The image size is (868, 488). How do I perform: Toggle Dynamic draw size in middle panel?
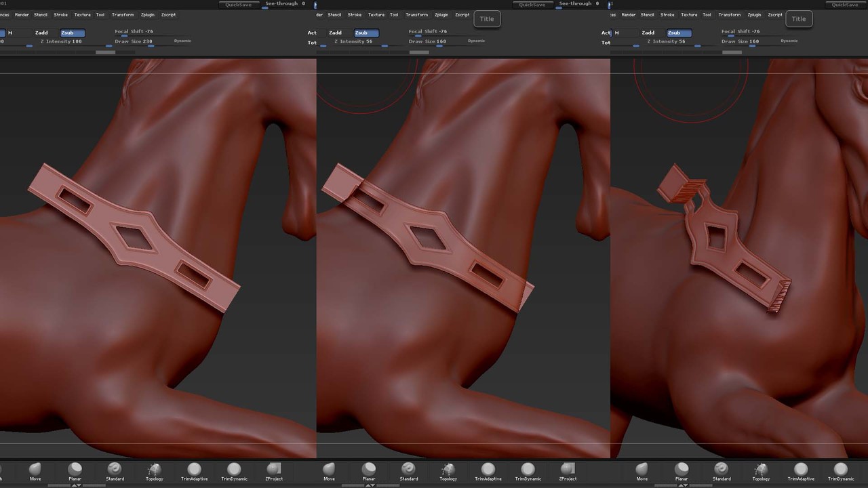pyautogui.click(x=477, y=41)
